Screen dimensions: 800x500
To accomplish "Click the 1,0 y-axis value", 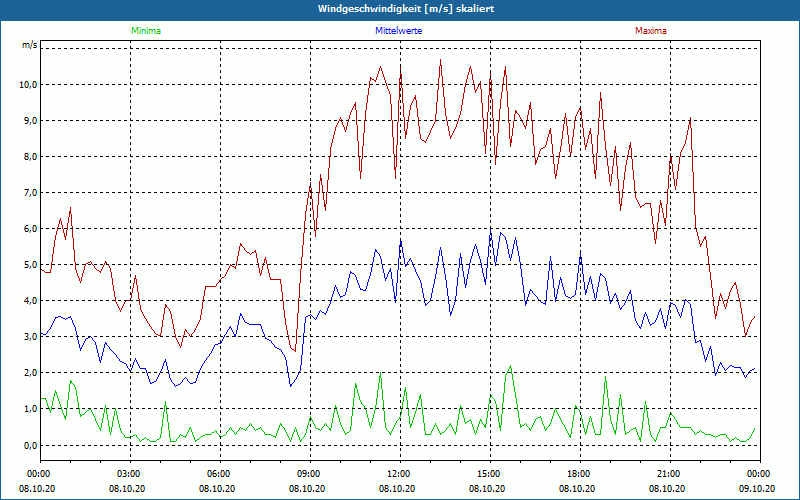I will (x=30, y=409).
